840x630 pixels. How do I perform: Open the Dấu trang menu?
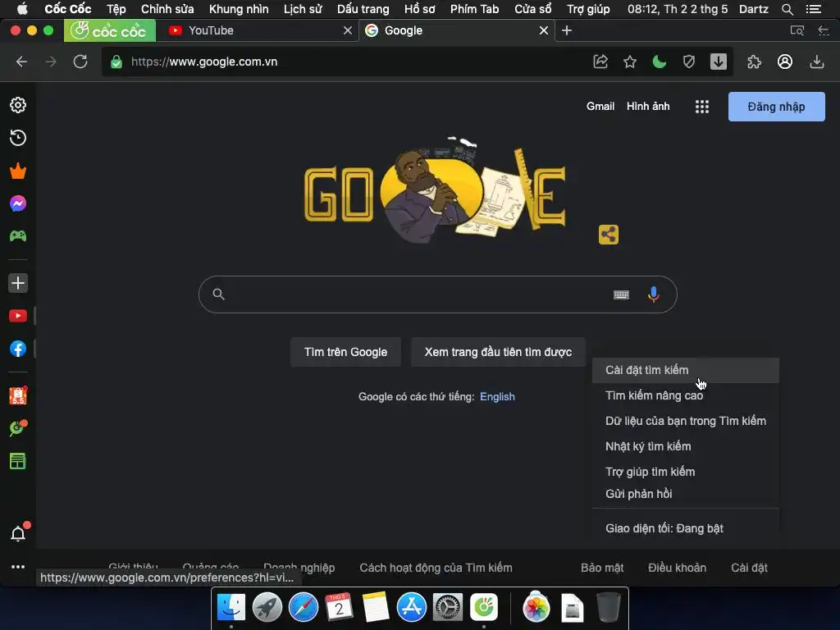(x=363, y=9)
